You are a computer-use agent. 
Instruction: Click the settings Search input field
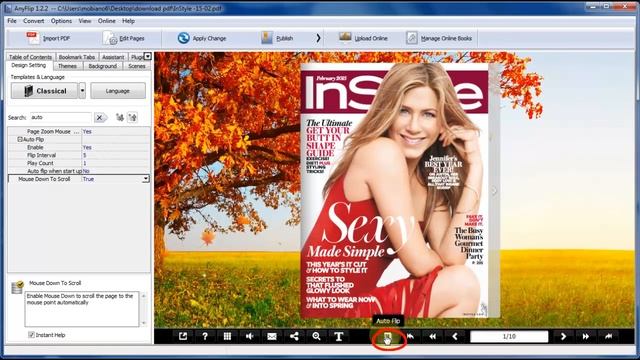[60, 117]
